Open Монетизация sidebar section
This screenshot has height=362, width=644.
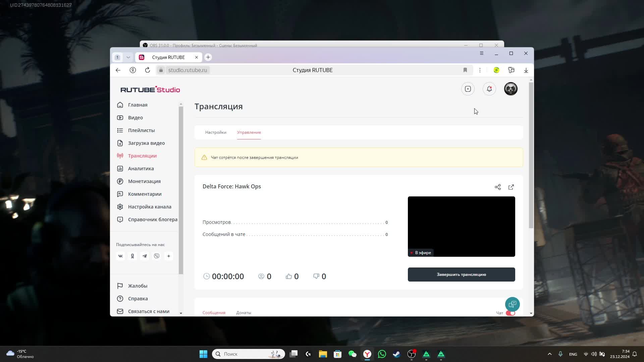pos(144,181)
